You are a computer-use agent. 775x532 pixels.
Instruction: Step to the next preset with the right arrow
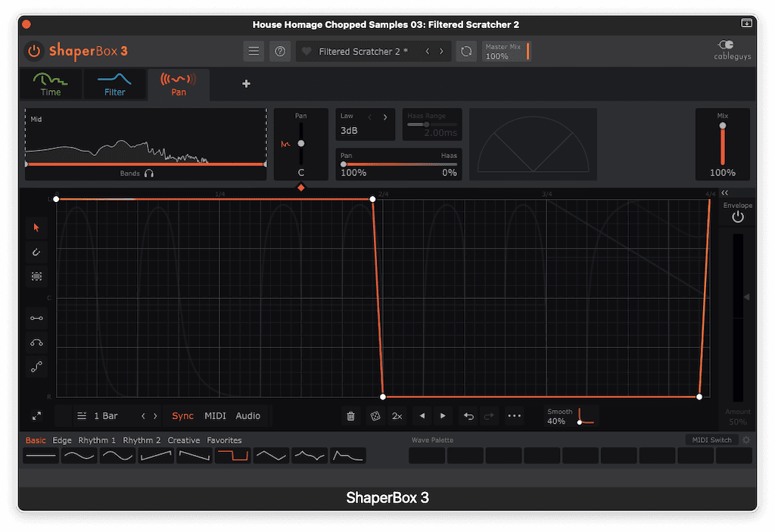442,51
